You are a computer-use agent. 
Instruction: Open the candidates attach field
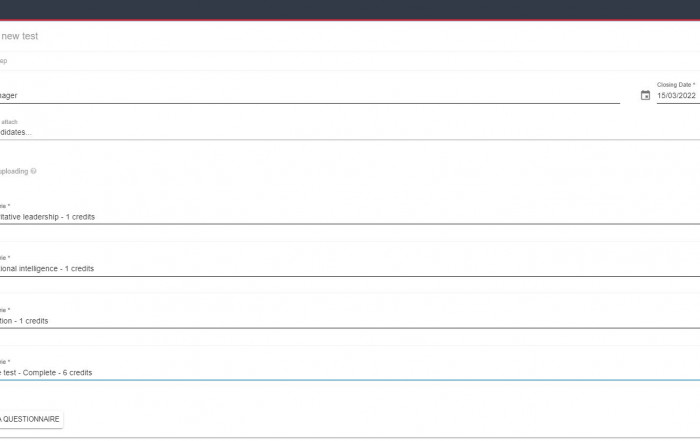pyautogui.click(x=350, y=132)
